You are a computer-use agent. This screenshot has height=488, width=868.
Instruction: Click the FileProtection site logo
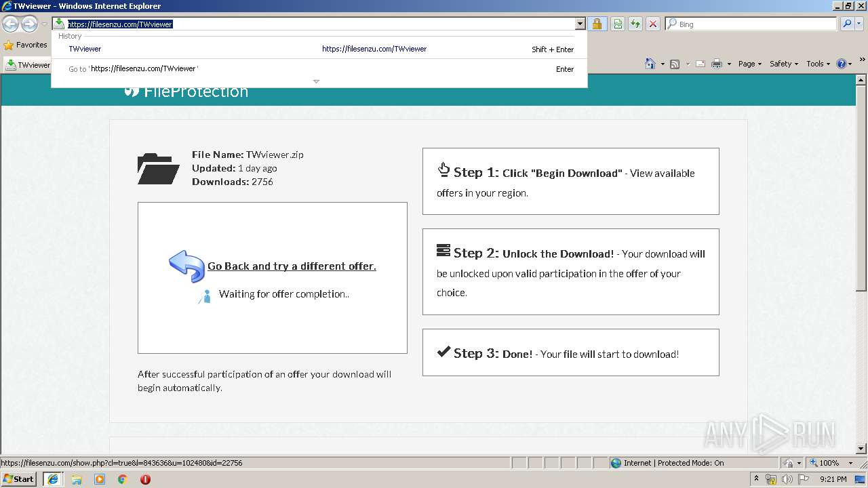pyautogui.click(x=186, y=91)
